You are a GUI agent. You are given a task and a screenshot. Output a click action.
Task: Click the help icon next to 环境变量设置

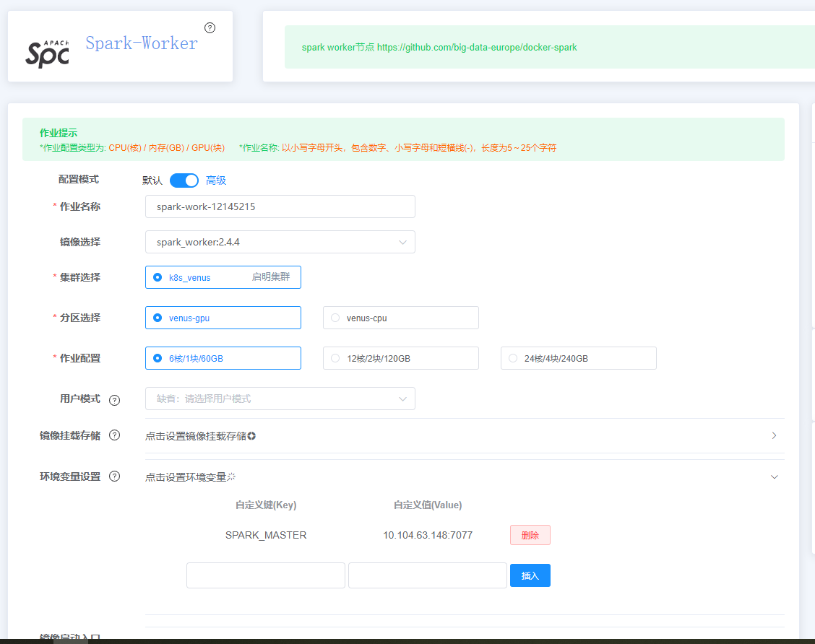point(114,477)
